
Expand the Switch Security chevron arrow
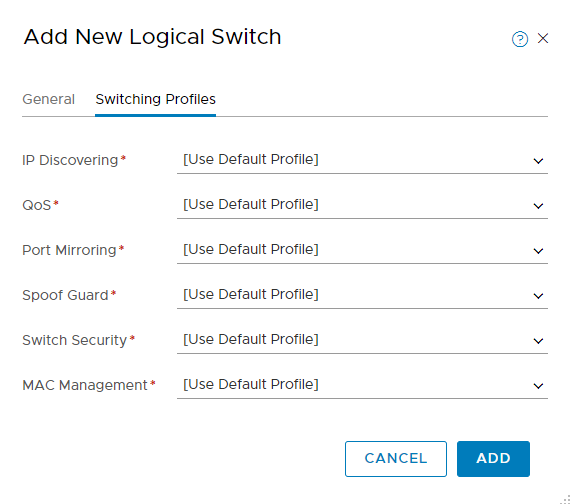click(538, 341)
